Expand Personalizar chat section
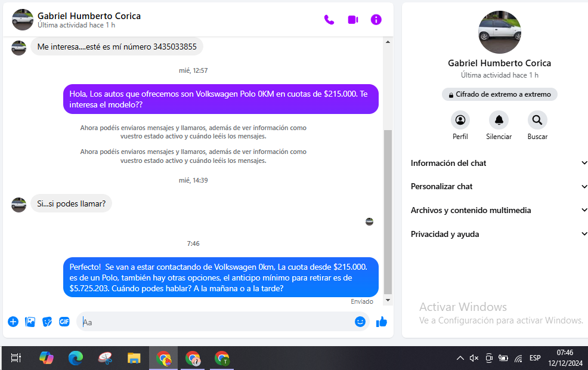Viewport: 588px width, 370px height. click(499, 187)
